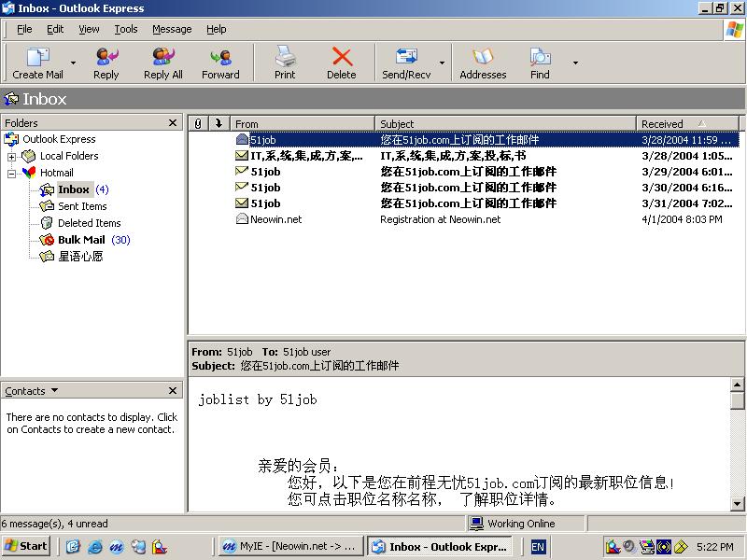Open the Create Mail dropdown arrow
This screenshot has height=560, width=747.
(x=73, y=63)
